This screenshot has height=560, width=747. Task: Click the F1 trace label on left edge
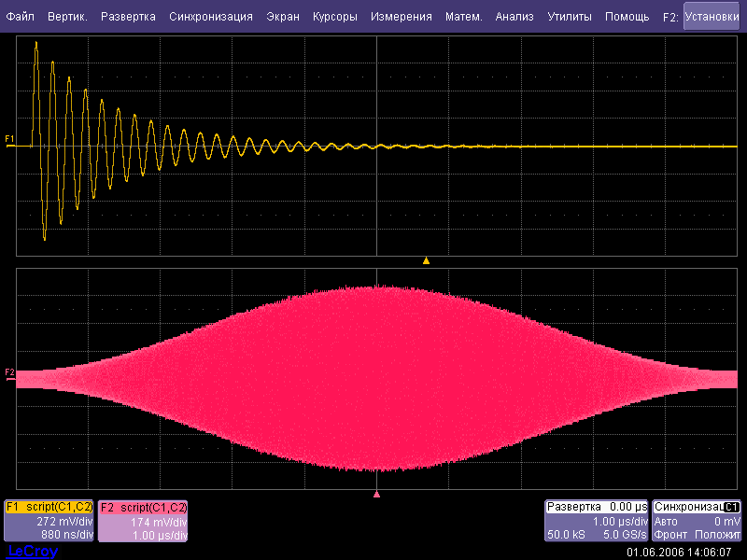point(9,139)
